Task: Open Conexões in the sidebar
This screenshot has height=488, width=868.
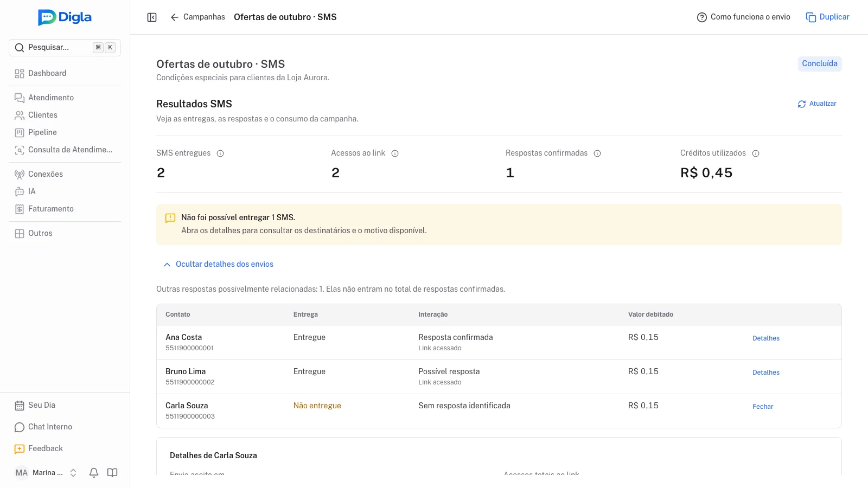Action: [65, 174]
